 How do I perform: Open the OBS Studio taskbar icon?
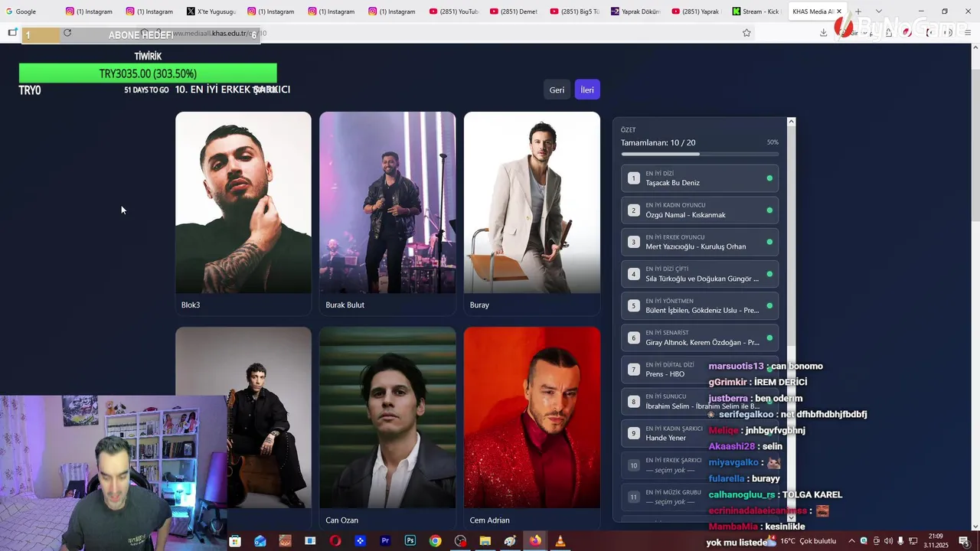pyautogui.click(x=460, y=541)
